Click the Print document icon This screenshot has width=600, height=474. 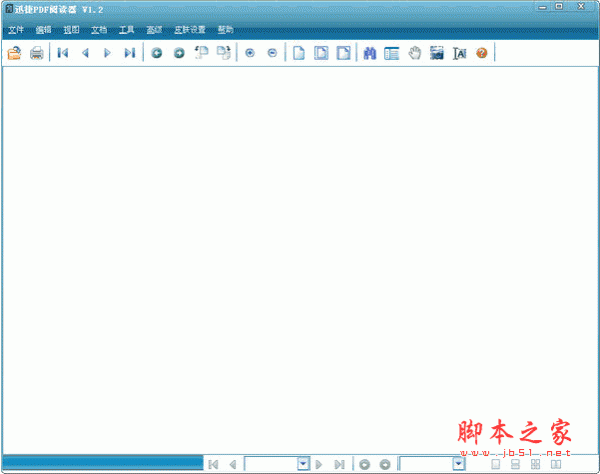pyautogui.click(x=37, y=53)
